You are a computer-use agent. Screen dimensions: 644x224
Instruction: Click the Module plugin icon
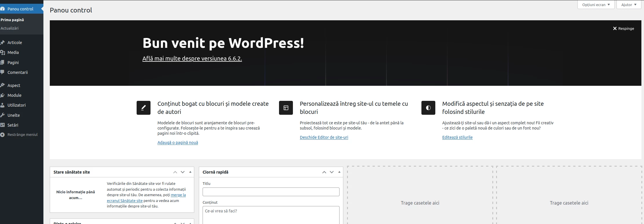(3, 95)
